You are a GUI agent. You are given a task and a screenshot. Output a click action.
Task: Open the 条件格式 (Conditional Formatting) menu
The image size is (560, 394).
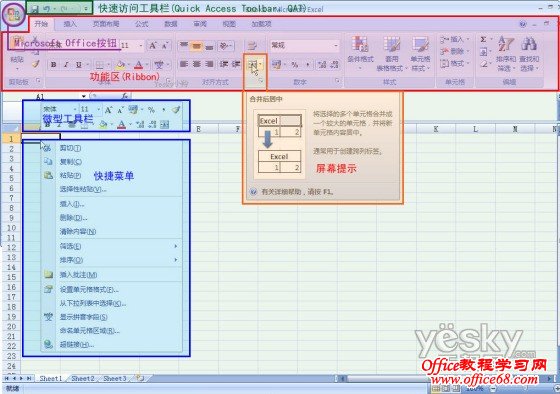pyautogui.click(x=360, y=53)
